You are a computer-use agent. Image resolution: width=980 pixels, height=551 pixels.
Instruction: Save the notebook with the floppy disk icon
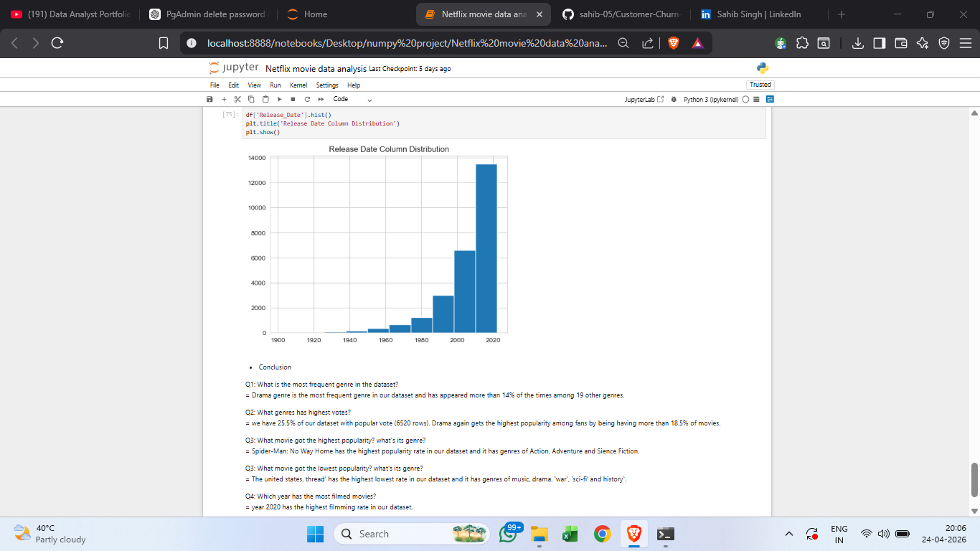[x=209, y=99]
